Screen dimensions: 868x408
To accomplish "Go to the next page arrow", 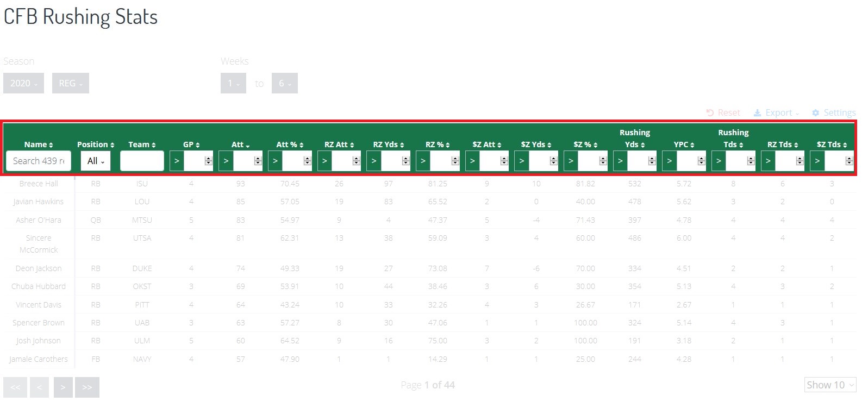I will click(x=63, y=387).
